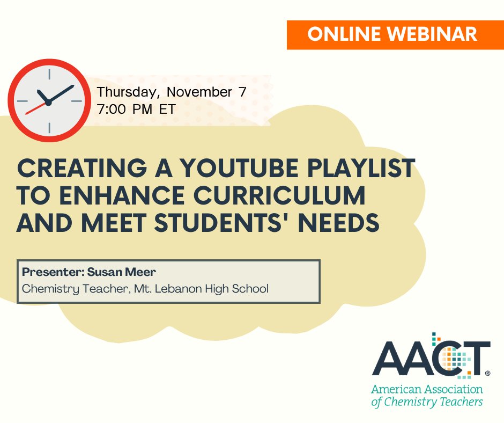The image size is (504, 423).
Task: Select the time "7:00 PM ET"
Action: pos(136,109)
